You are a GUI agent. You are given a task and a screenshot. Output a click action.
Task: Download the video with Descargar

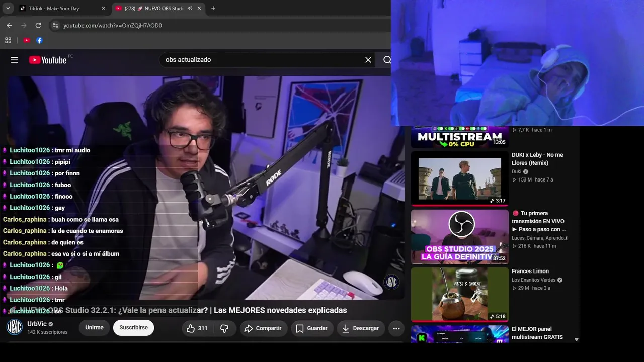click(360, 328)
